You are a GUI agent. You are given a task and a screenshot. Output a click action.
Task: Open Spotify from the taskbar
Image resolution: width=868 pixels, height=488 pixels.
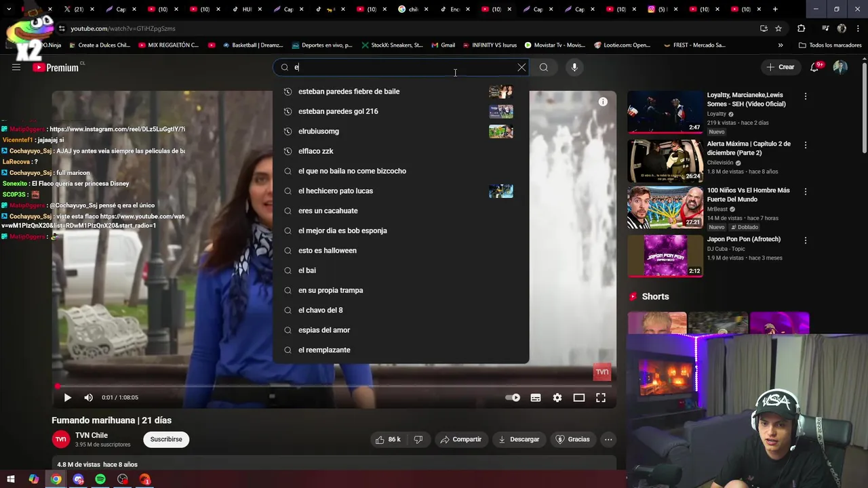pos(100,479)
